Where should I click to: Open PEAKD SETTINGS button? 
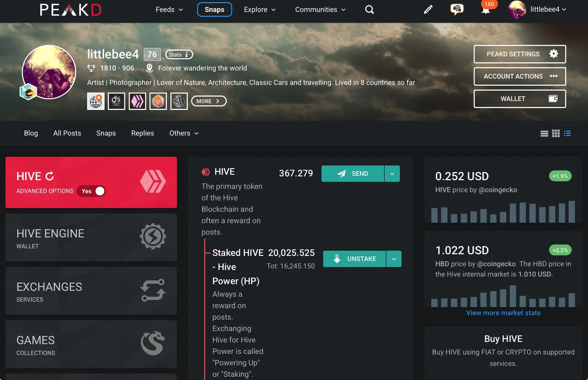click(520, 54)
